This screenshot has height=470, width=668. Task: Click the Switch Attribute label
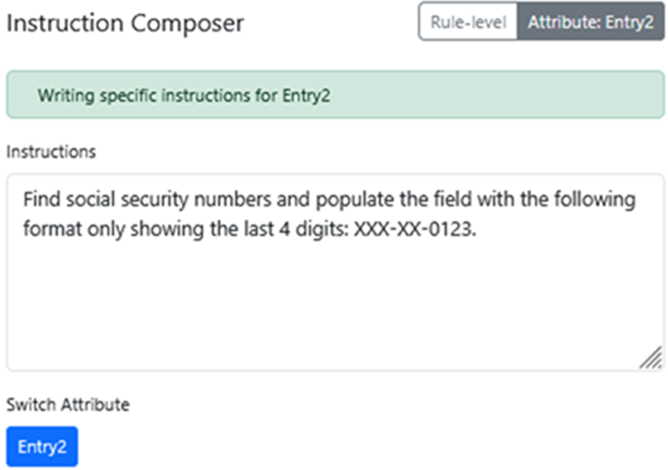tap(68, 405)
